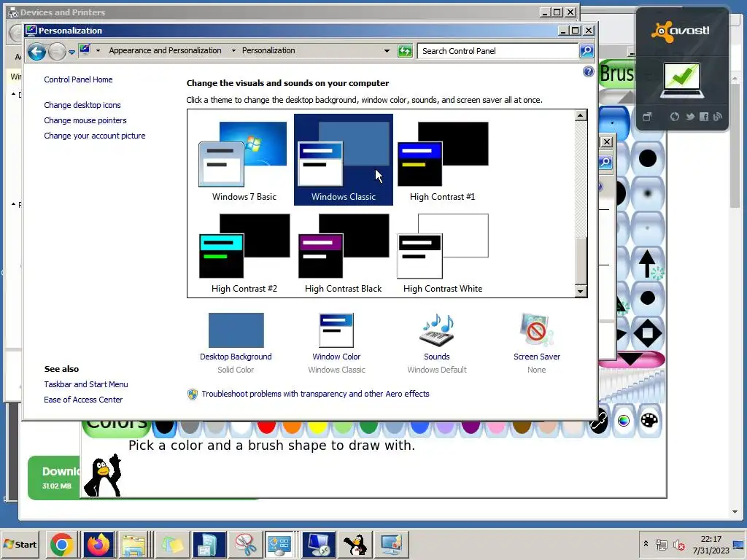This screenshot has width=747, height=560.
Task: Click the pink scroll-down arrow in Tux Paint
Action: click(x=631, y=359)
